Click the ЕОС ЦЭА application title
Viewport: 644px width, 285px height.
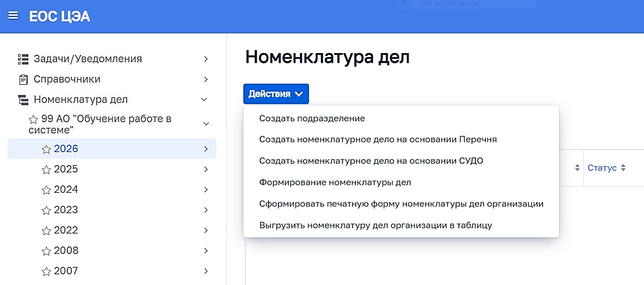59,16
